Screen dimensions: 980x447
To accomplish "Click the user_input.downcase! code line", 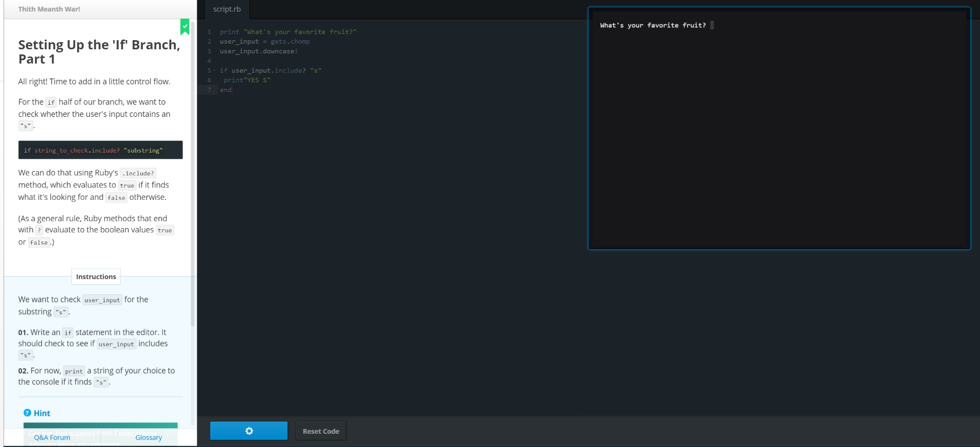I will pos(258,51).
